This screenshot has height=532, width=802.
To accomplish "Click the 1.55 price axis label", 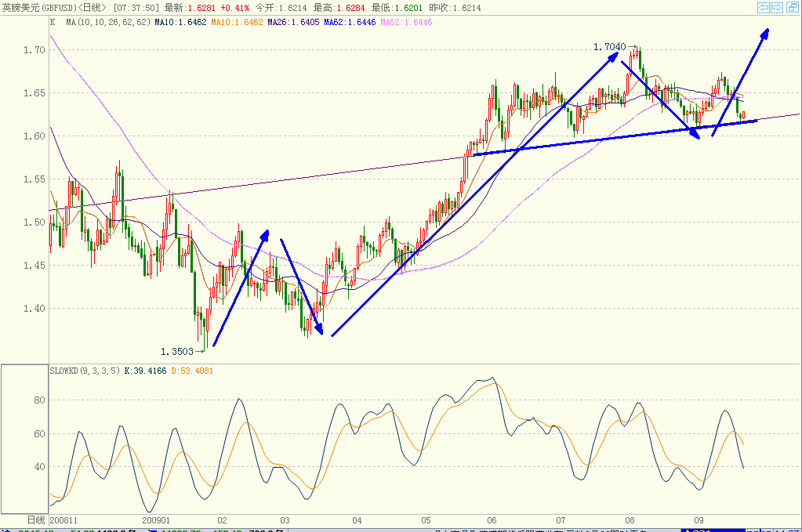I will click(34, 179).
